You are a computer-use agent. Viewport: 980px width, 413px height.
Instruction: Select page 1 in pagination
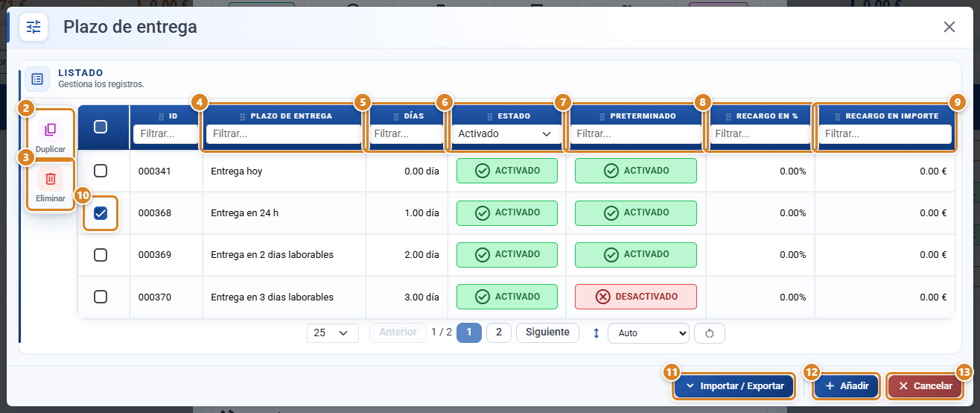[469, 332]
